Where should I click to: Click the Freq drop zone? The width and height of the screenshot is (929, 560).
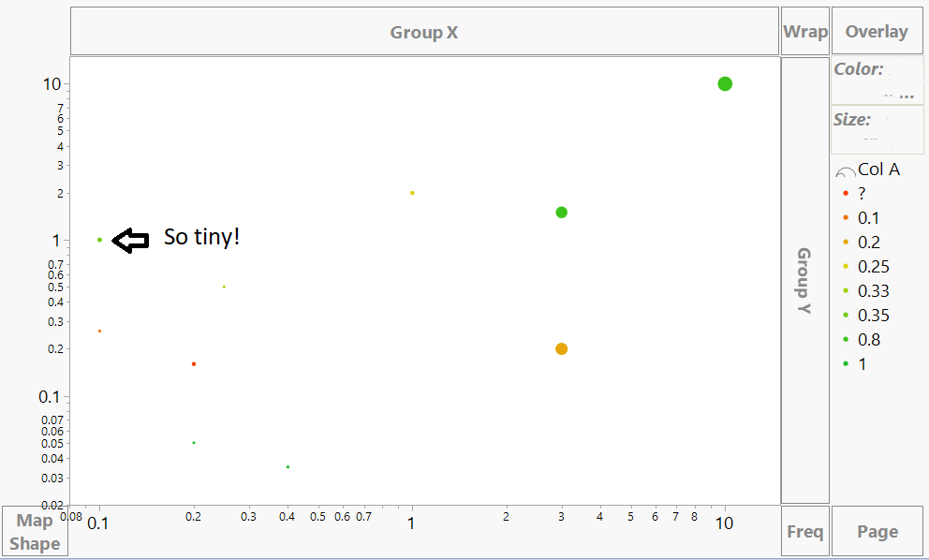[x=805, y=532]
